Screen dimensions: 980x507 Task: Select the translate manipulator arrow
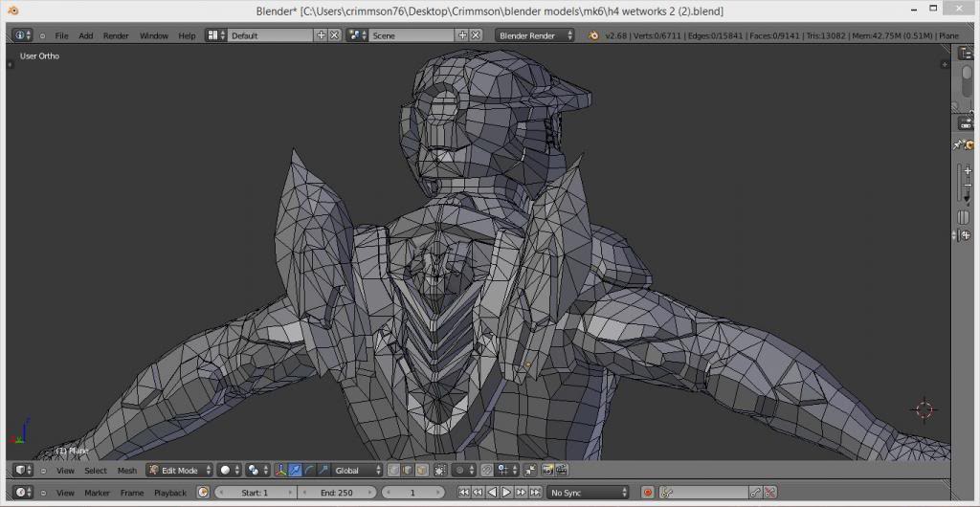tap(295, 470)
